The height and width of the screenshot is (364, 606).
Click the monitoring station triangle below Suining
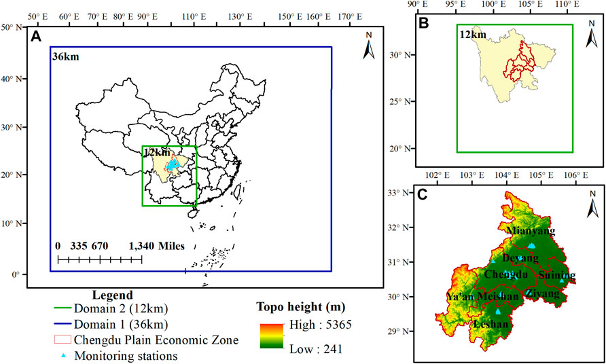pyautogui.click(x=562, y=280)
